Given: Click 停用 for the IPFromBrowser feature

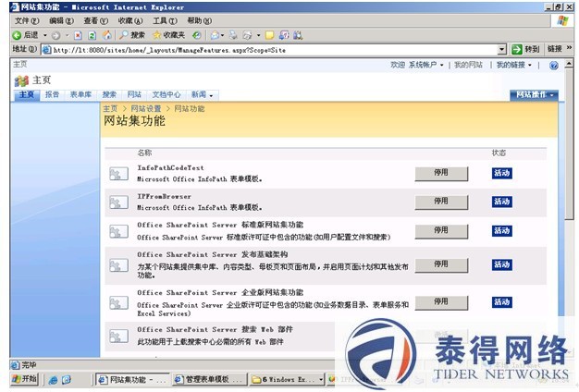Looking at the screenshot, I should coord(441,202).
